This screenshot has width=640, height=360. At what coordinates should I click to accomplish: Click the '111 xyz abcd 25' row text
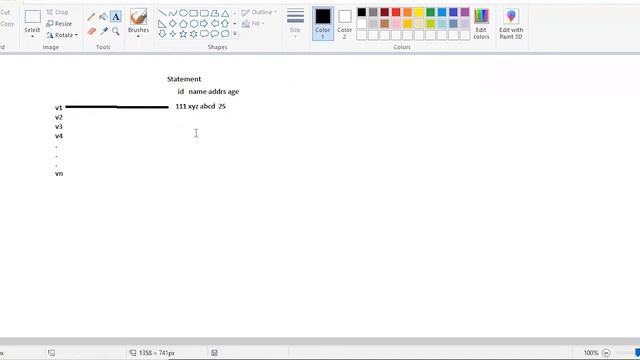point(200,106)
